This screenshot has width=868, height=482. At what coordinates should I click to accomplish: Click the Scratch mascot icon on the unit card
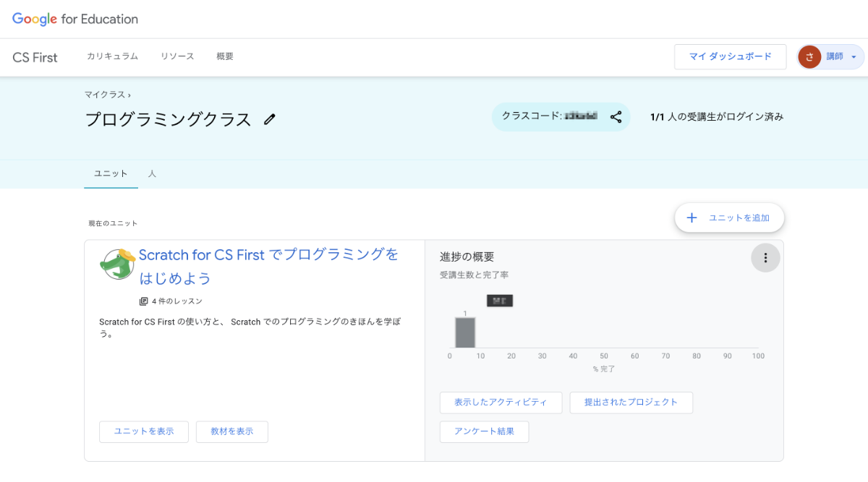[x=117, y=264]
